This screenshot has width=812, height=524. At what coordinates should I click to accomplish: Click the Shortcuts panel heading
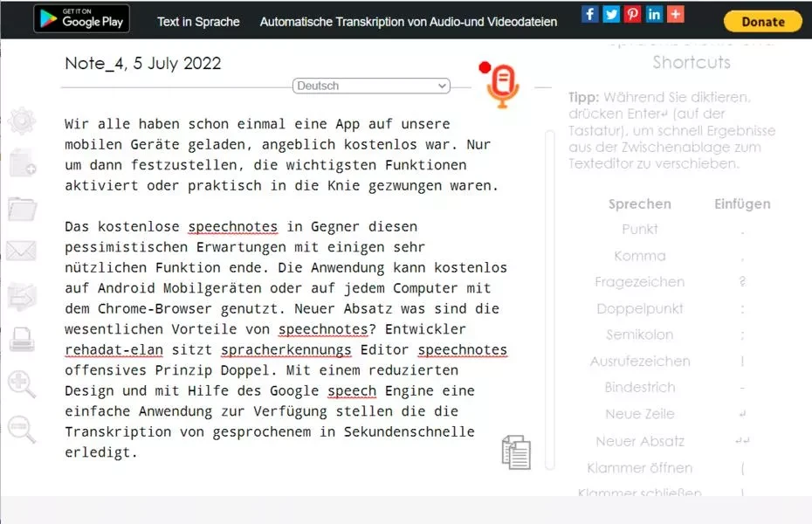pyautogui.click(x=692, y=62)
